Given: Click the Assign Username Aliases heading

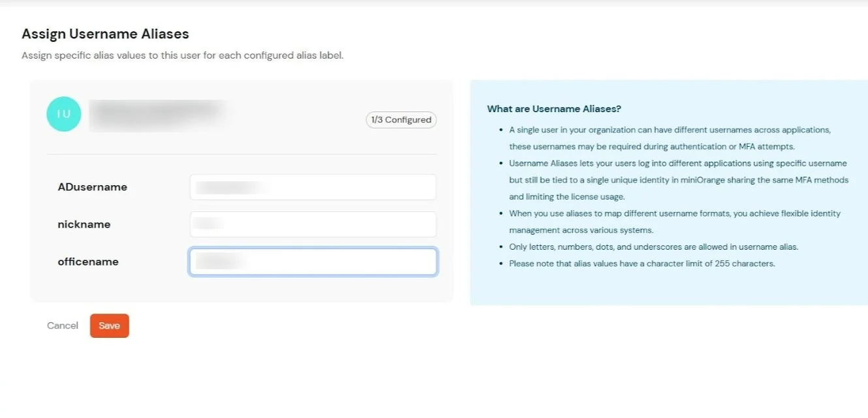Looking at the screenshot, I should tap(105, 33).
